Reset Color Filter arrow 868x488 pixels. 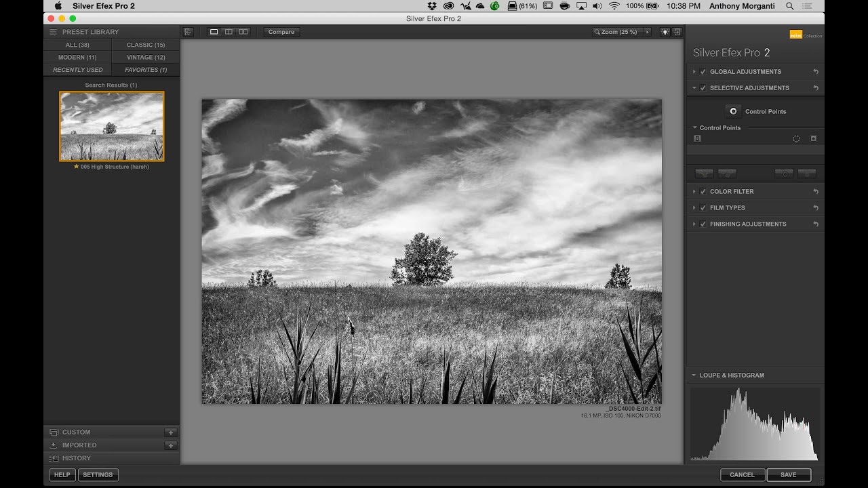815,192
